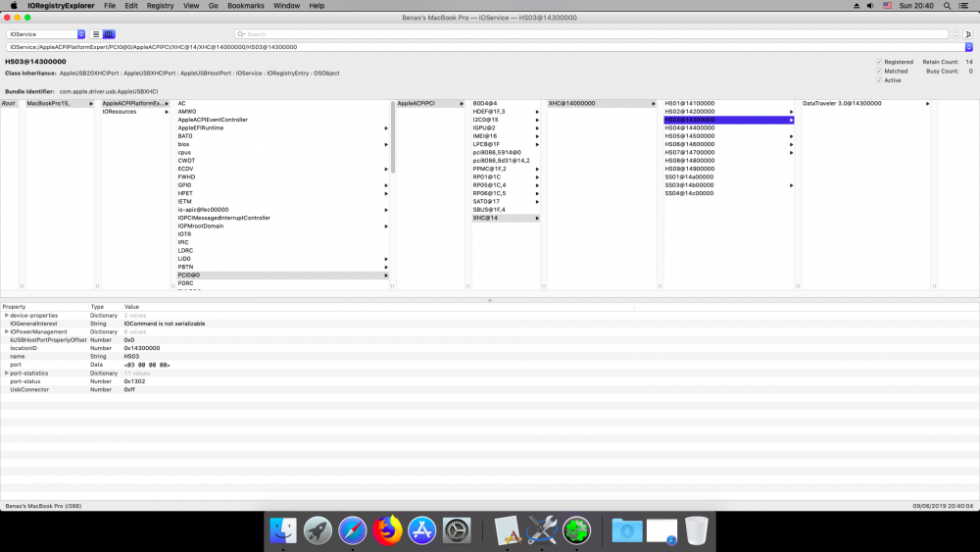Click the IOService path text field
This screenshot has width=980, height=552.
[x=485, y=47]
